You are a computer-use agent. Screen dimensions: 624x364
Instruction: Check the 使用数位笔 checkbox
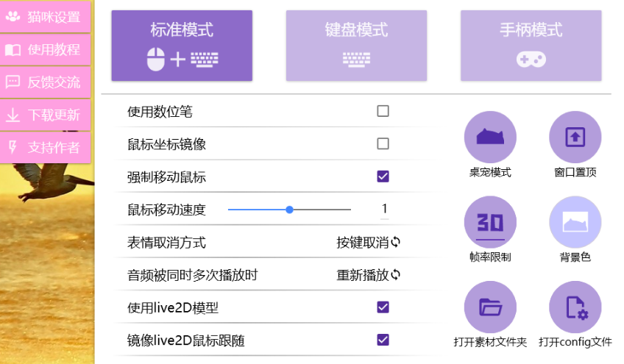pyautogui.click(x=383, y=111)
